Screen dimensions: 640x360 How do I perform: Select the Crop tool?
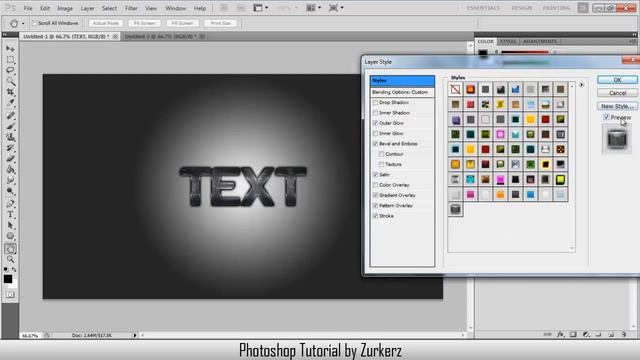pos(10,92)
